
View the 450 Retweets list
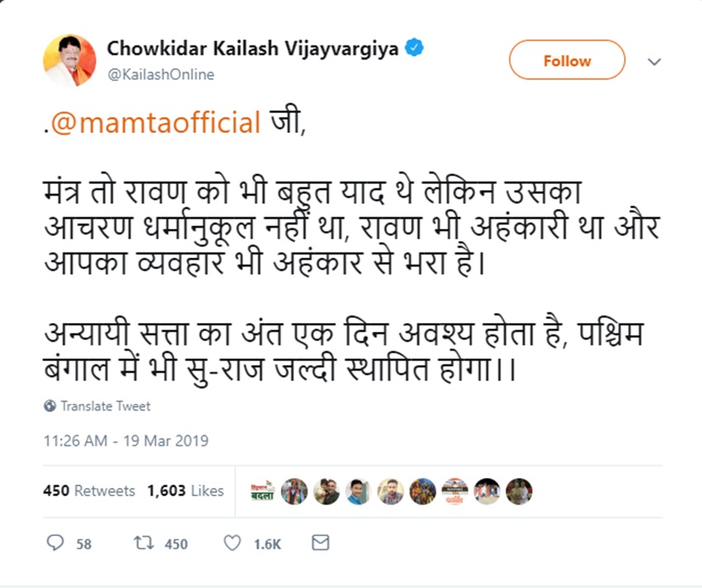(88, 491)
